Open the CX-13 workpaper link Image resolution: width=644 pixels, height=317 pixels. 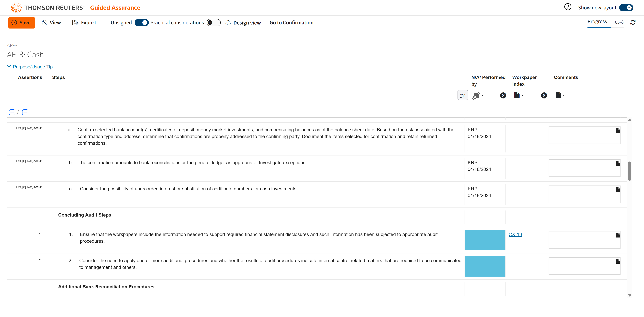click(515, 234)
